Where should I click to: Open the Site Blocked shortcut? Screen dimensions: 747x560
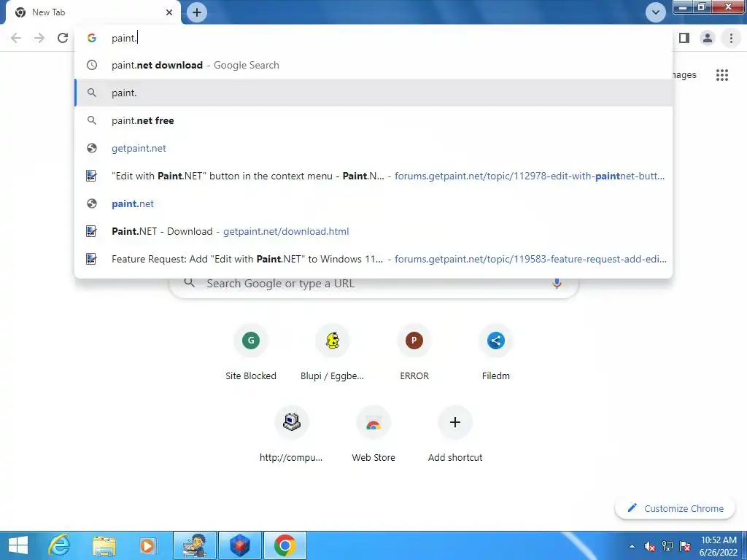tap(251, 352)
